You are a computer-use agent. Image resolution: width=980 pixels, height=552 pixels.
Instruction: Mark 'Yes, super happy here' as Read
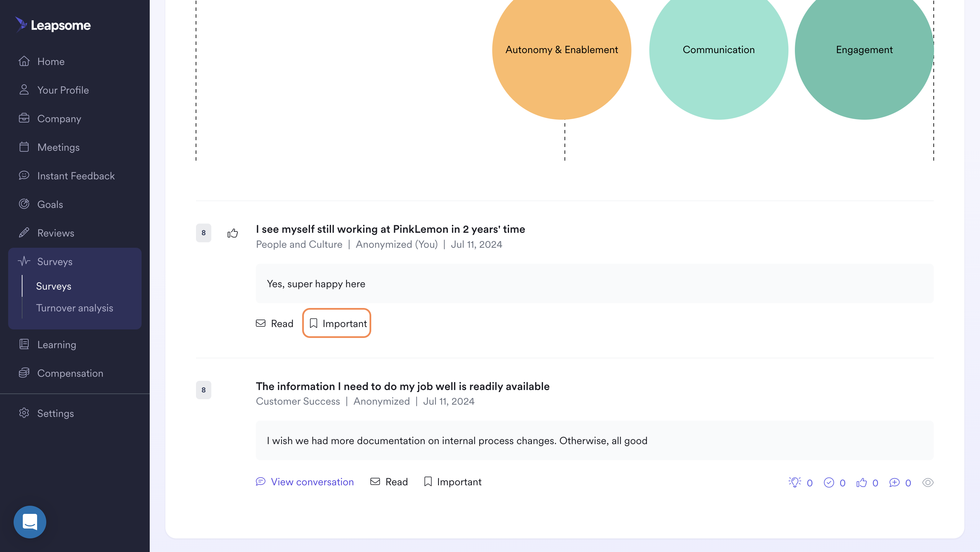[275, 323]
